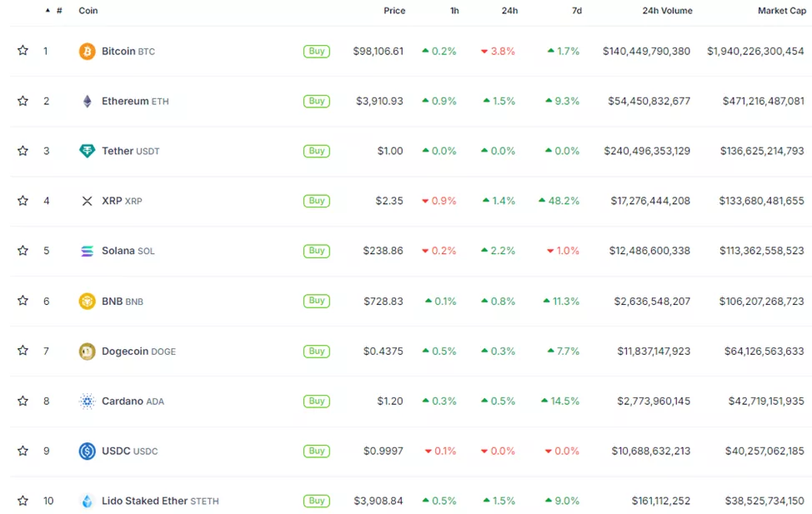Sort by the 7d column header

click(577, 11)
